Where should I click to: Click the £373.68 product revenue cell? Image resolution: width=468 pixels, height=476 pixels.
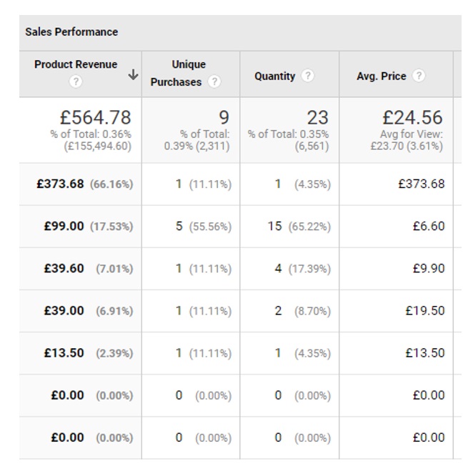[x=61, y=184]
